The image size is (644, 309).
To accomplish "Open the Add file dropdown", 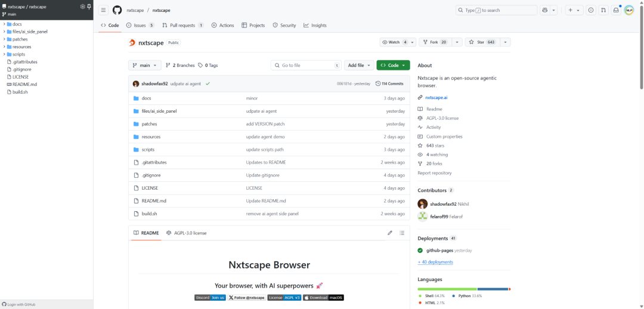I will [x=359, y=66].
